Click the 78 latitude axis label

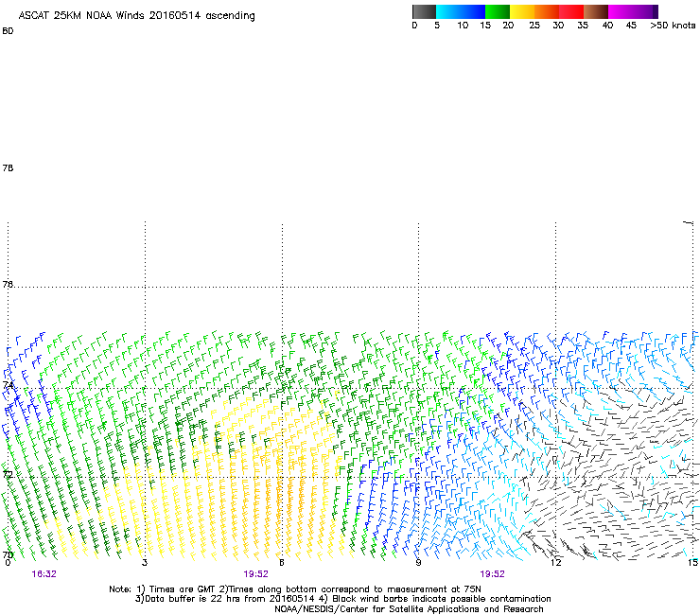(8, 167)
